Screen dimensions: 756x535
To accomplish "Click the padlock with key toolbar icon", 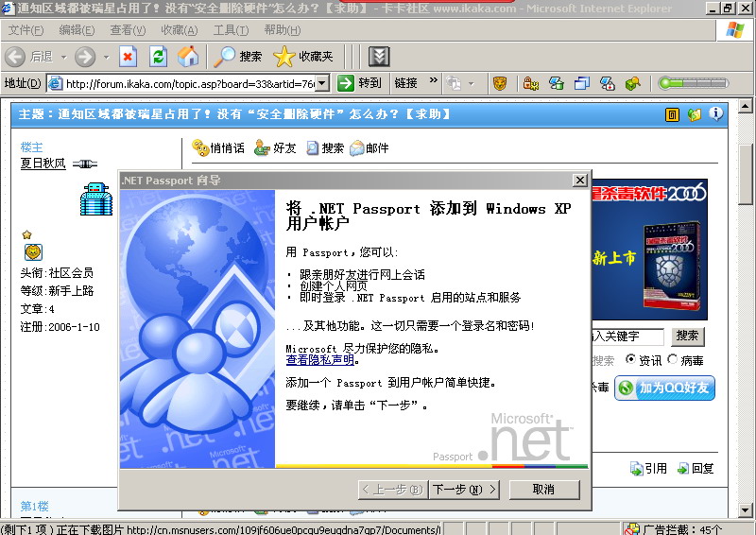I will (530, 83).
